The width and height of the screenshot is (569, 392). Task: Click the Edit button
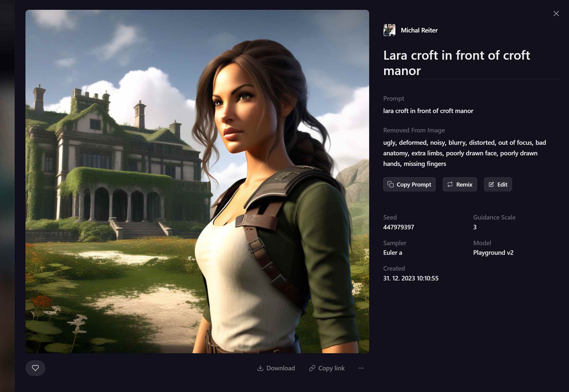[x=498, y=184]
